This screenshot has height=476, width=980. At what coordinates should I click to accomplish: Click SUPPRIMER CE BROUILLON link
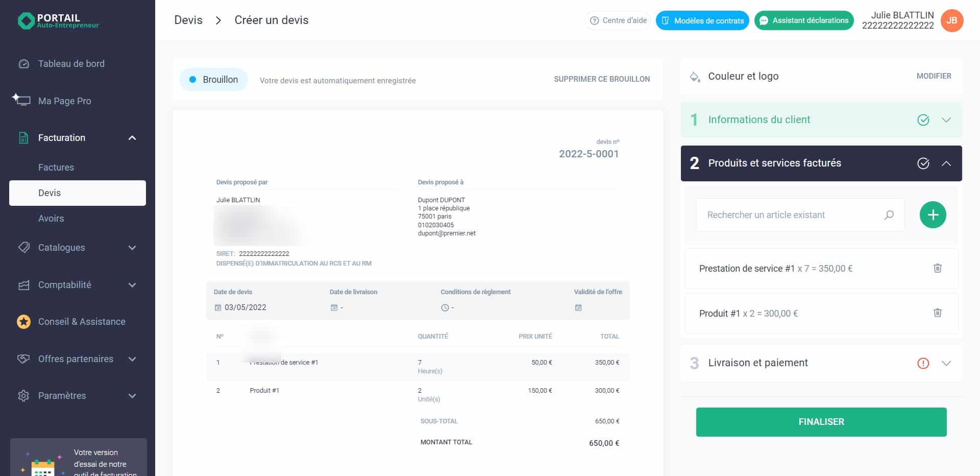tap(602, 79)
